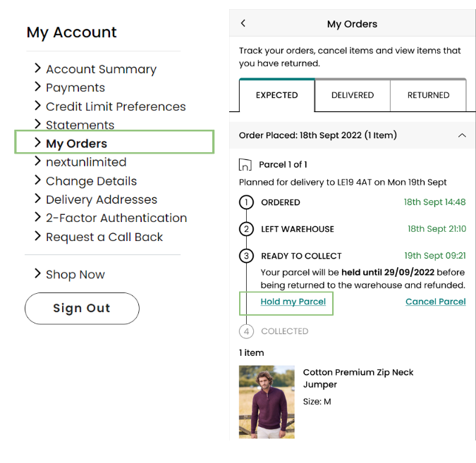
Task: Click step 4 Collected circle icon
Action: (246, 331)
